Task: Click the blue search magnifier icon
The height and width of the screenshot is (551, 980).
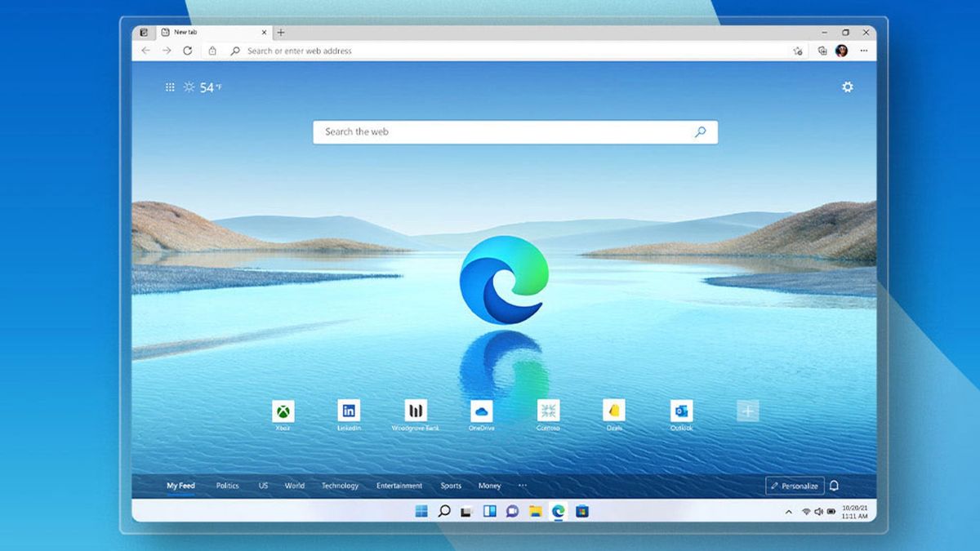Action: (700, 131)
